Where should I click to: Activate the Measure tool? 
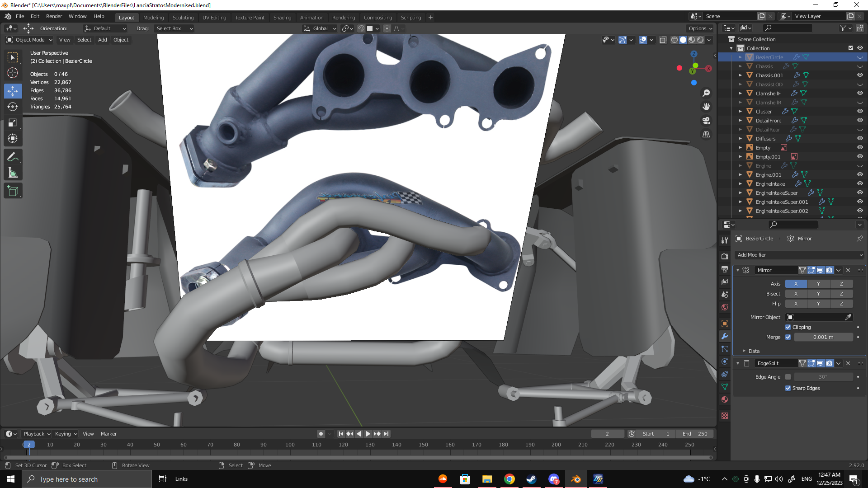tap(13, 173)
